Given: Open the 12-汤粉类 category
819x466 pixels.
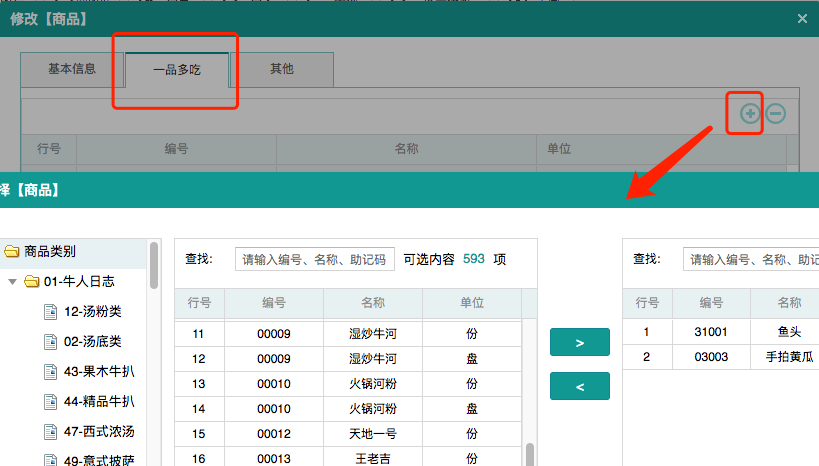Looking at the screenshot, I should 92,312.
